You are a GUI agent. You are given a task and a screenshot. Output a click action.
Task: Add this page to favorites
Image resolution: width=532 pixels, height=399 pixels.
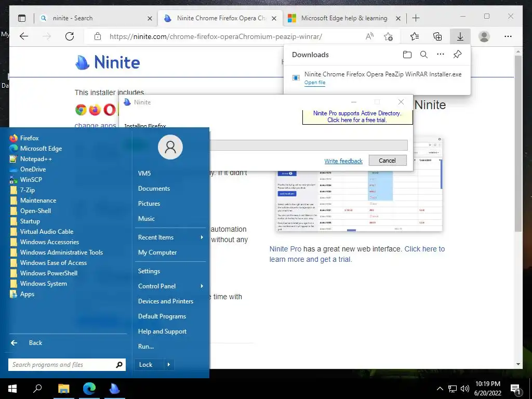pos(389,36)
